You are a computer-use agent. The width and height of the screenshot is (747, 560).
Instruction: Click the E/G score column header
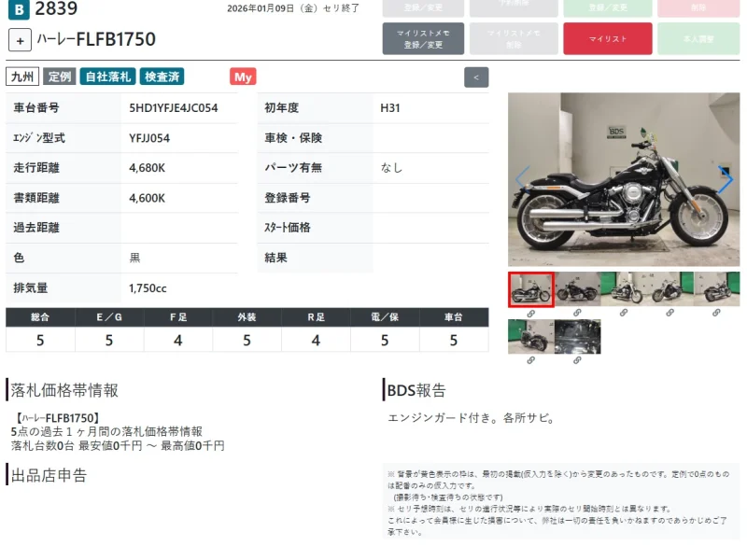[x=109, y=317]
